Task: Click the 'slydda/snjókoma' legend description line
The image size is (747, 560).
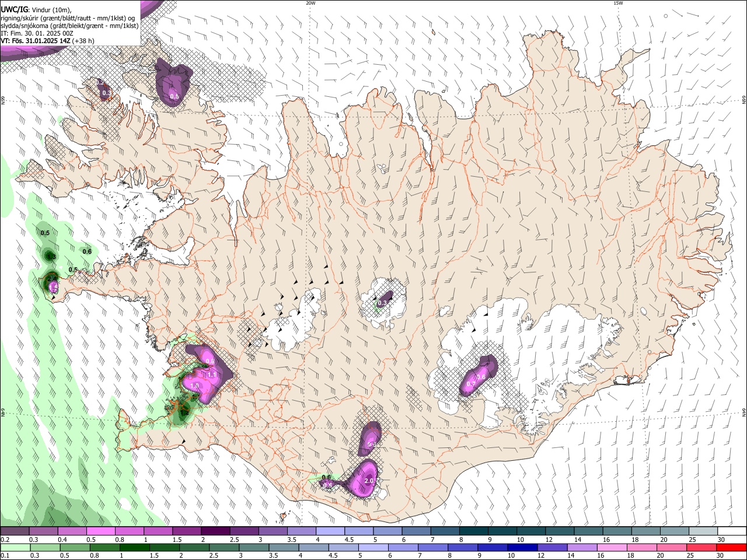Action: pos(69,26)
